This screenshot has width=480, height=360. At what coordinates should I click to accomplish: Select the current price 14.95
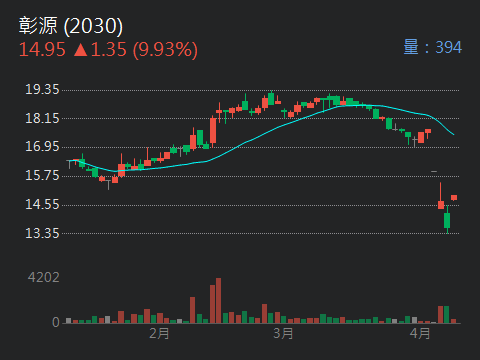click(x=42, y=50)
